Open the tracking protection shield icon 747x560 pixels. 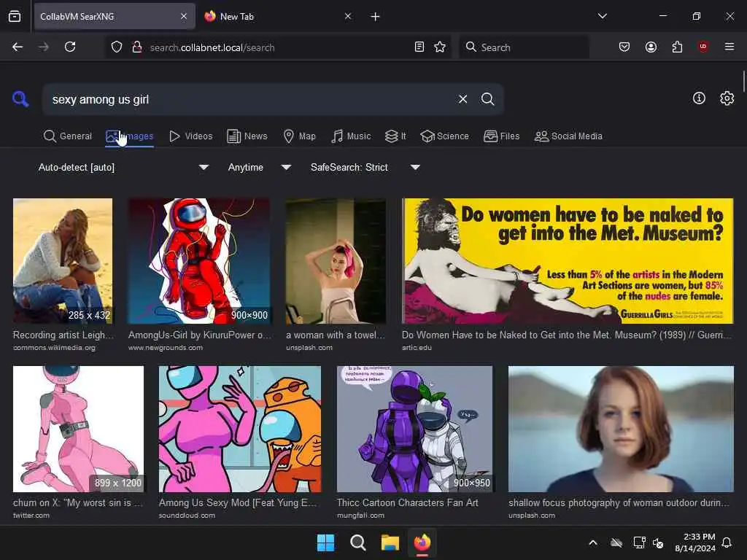pos(117,47)
